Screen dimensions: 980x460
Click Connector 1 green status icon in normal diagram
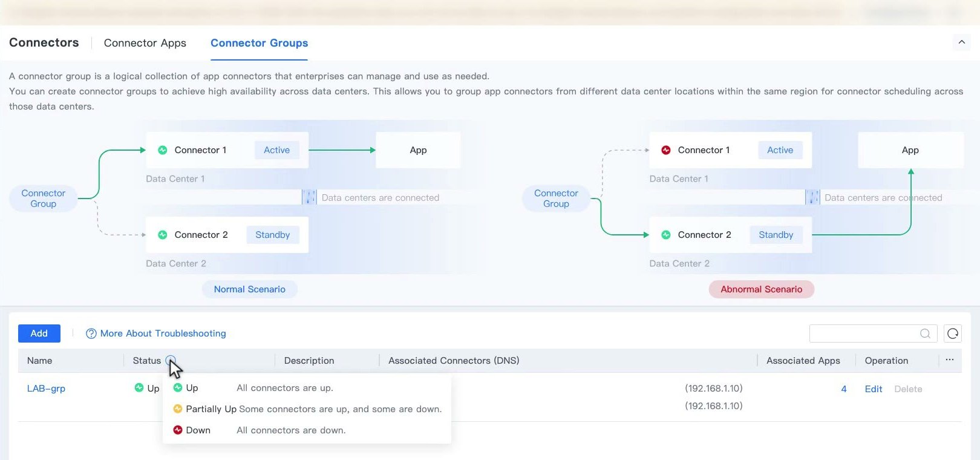[163, 150]
